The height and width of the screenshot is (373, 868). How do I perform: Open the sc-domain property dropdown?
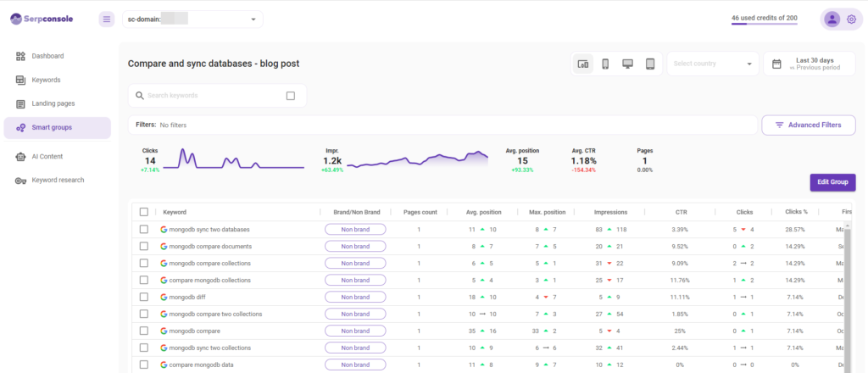[192, 19]
